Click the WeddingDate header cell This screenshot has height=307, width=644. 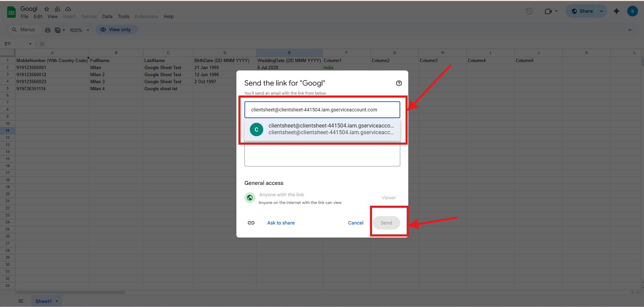click(x=289, y=60)
